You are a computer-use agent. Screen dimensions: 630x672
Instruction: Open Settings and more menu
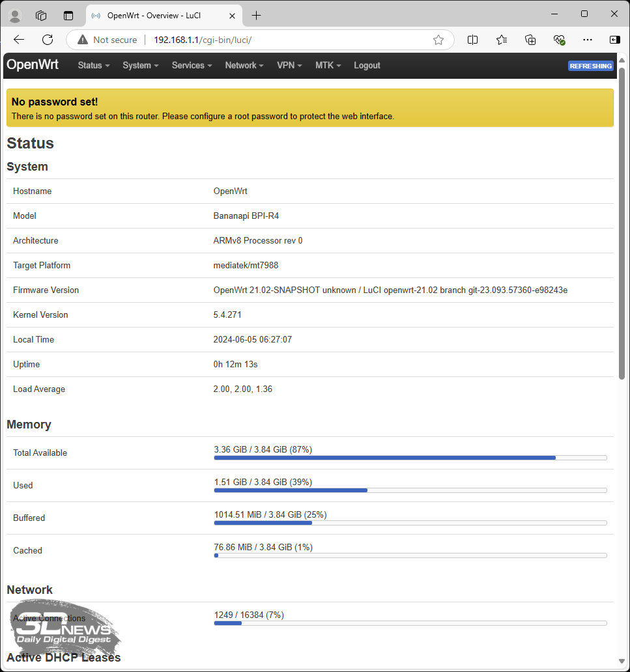coord(588,40)
